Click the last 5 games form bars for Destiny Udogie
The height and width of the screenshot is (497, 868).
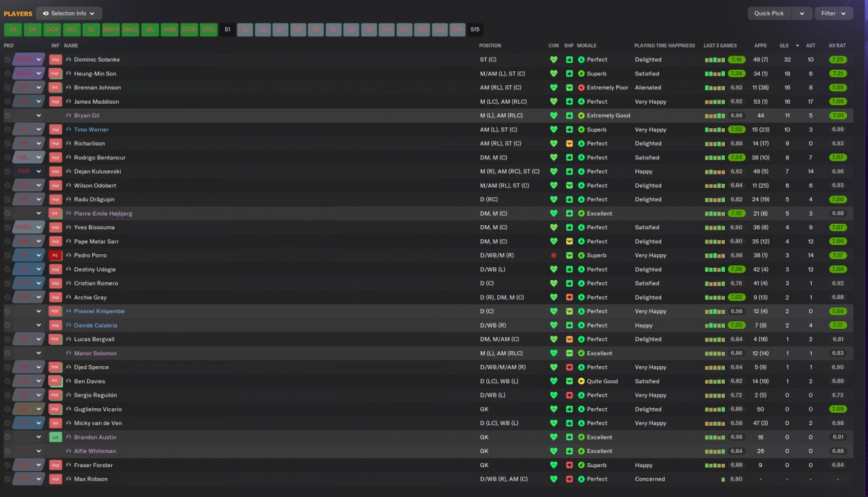click(x=715, y=269)
